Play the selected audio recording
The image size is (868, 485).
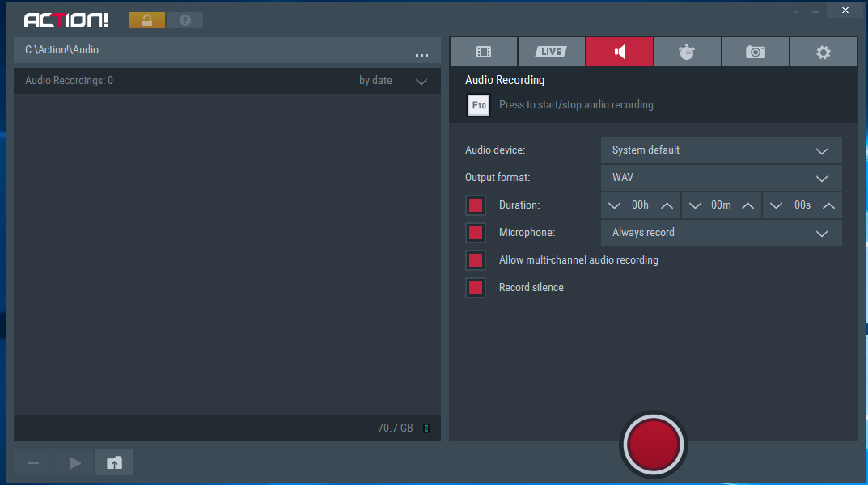[74, 463]
